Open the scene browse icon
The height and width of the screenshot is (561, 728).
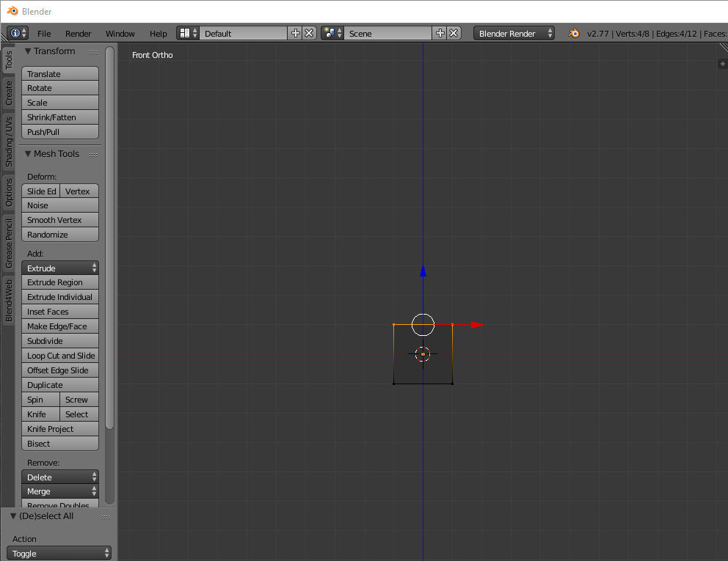click(332, 34)
